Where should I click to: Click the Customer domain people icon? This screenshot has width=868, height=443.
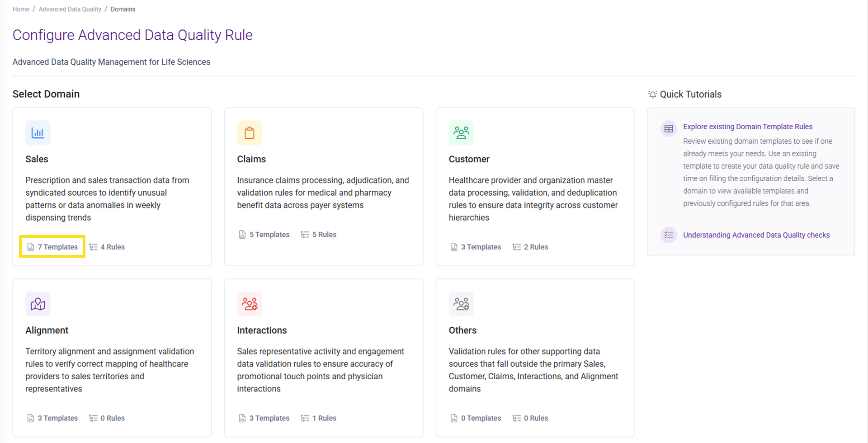tap(461, 133)
